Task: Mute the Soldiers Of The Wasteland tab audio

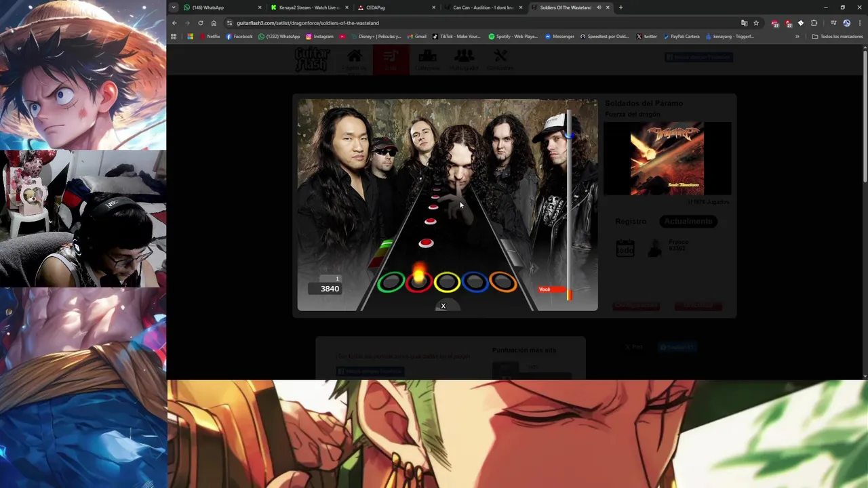Action: tap(599, 7)
